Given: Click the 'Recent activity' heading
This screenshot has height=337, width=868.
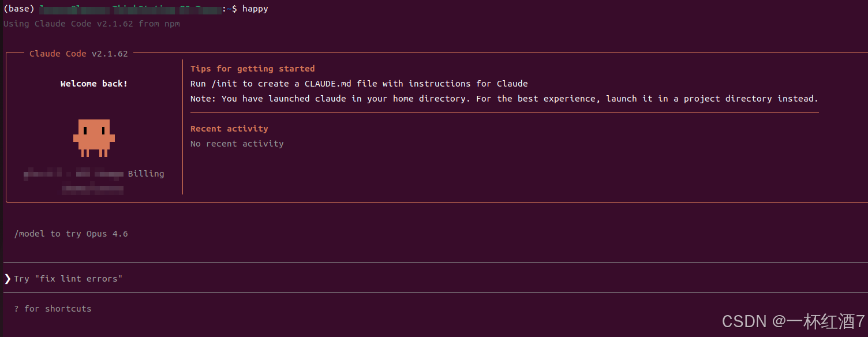Looking at the screenshot, I should [229, 129].
